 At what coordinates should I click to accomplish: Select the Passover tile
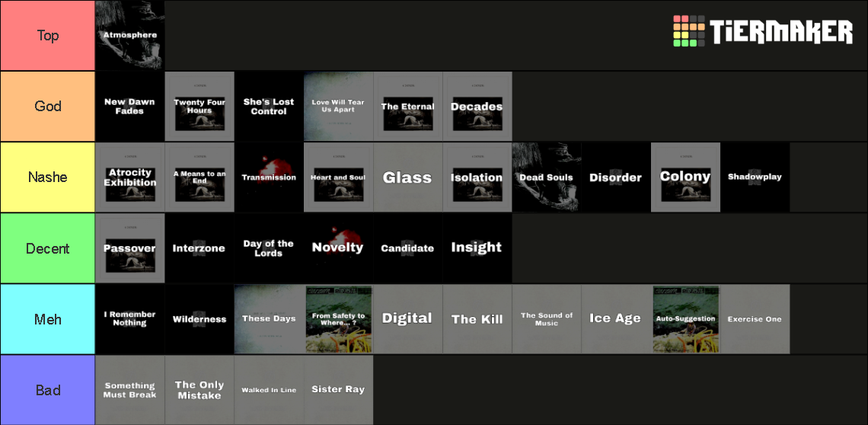pos(130,248)
